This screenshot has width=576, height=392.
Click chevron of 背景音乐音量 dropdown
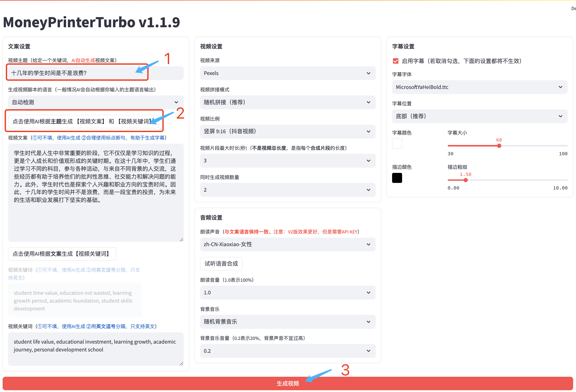coord(368,351)
